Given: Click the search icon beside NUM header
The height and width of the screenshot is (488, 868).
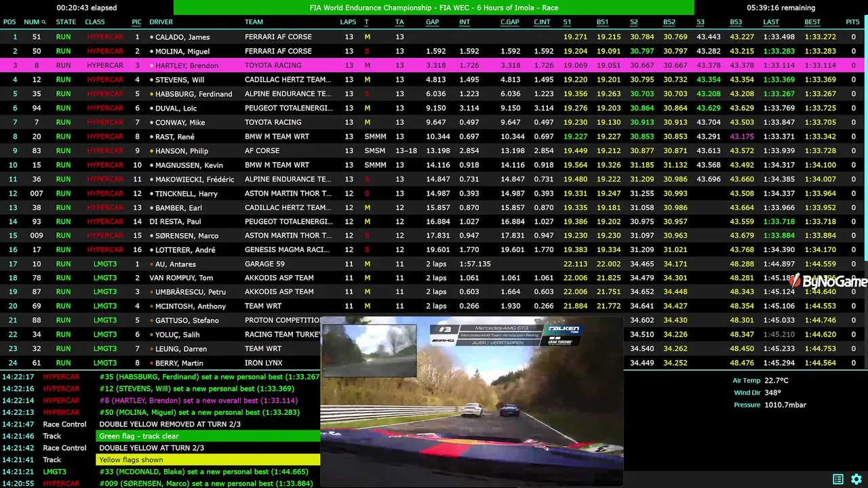Looking at the screenshot, I should [44, 22].
